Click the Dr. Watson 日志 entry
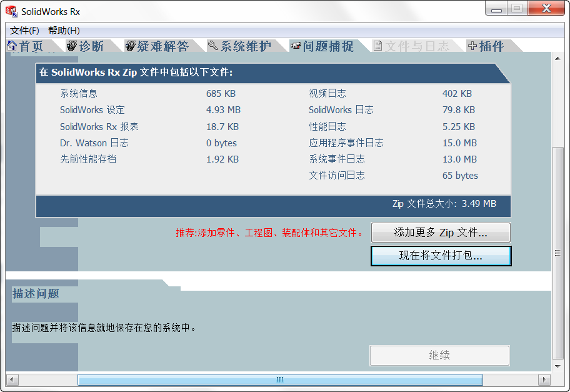 pos(94,143)
